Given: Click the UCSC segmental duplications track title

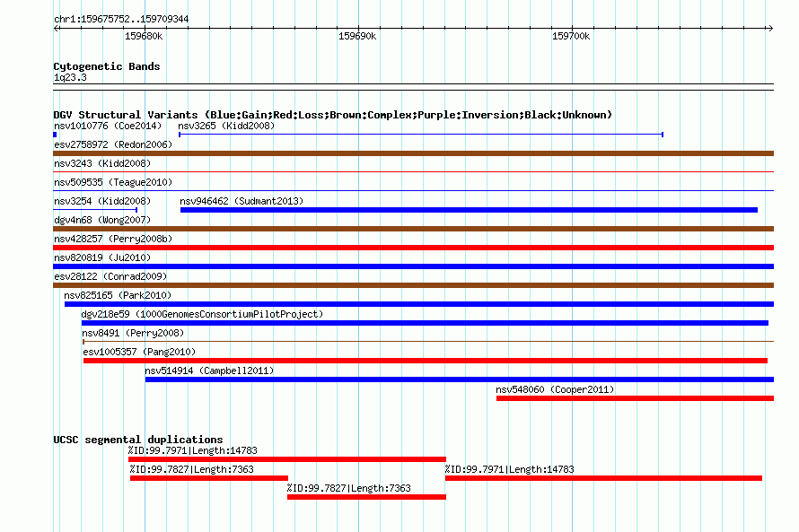Looking at the screenshot, I should pyautogui.click(x=138, y=440).
